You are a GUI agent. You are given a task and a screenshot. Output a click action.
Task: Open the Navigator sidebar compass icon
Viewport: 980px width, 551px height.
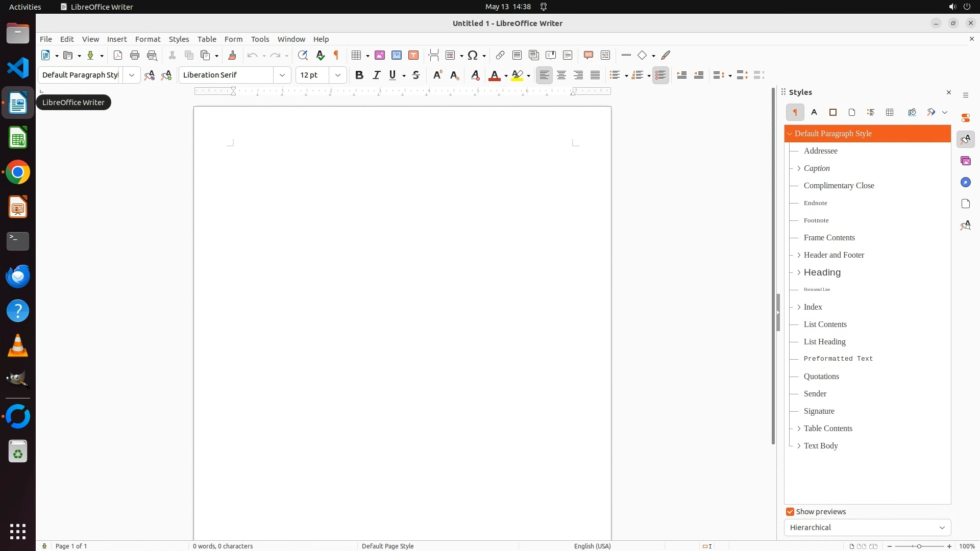[966, 183]
